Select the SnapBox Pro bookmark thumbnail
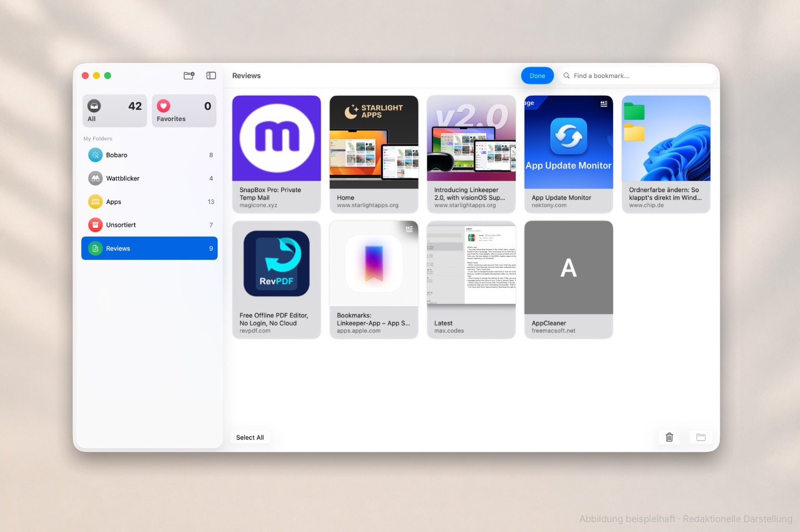Viewport: 800px width, 532px height. [x=276, y=138]
